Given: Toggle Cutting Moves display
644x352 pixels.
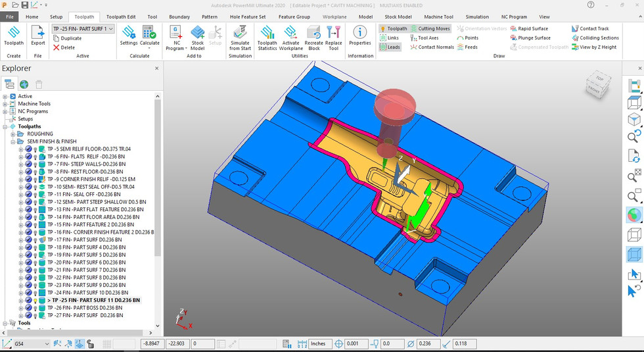Looking at the screenshot, I should pos(430,28).
